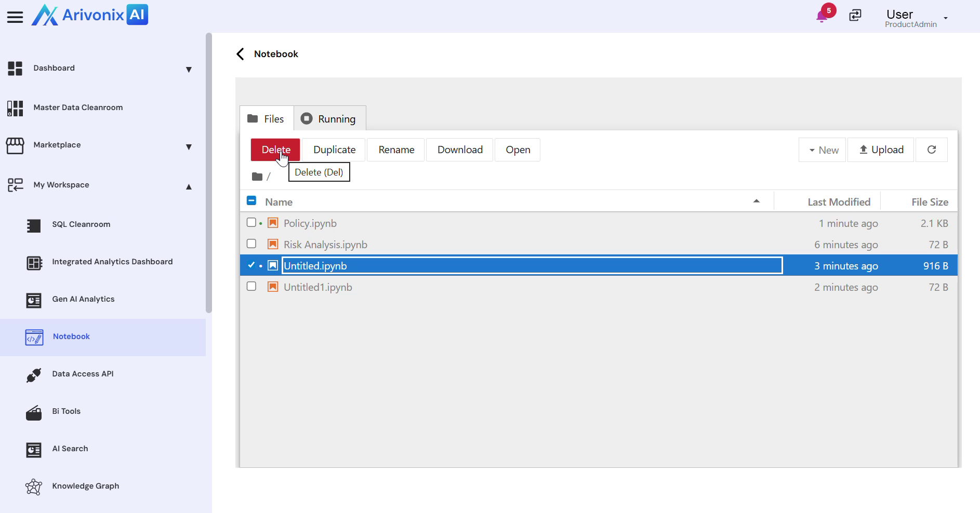980x513 pixels.
Task: Open the Data Access API plug icon
Action: [34, 374]
